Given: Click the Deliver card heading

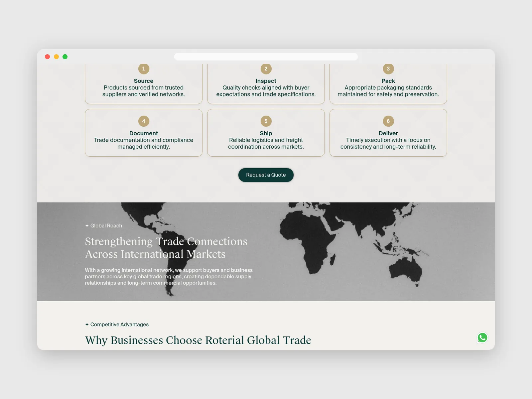Looking at the screenshot, I should [x=388, y=133].
